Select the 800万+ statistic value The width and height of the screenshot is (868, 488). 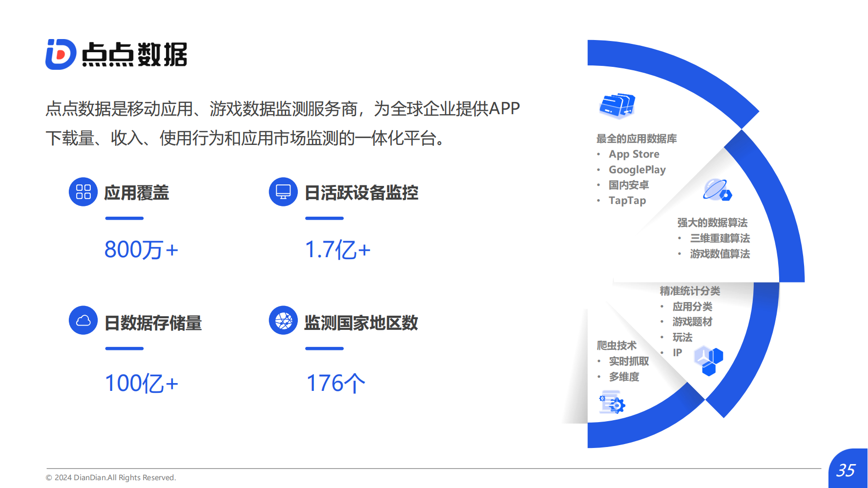click(x=141, y=250)
